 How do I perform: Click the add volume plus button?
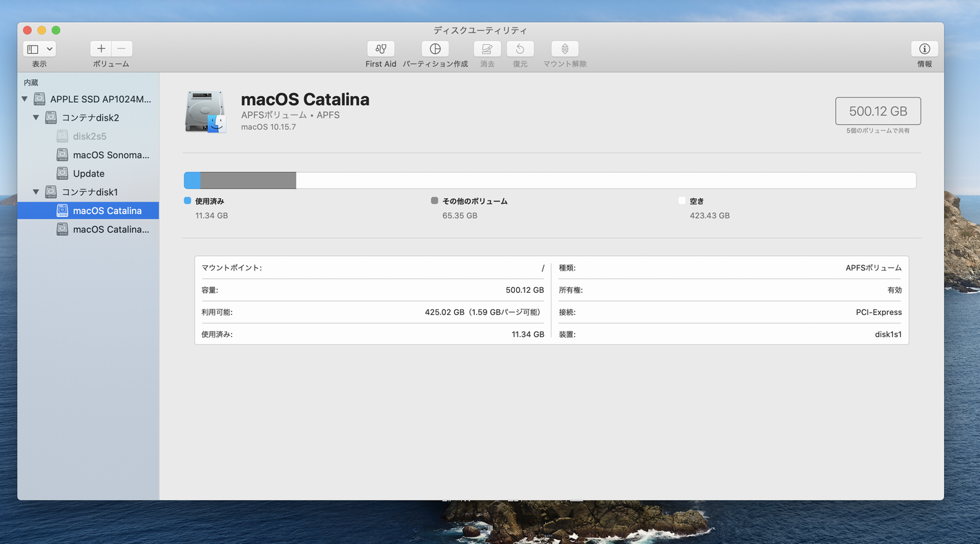click(101, 49)
